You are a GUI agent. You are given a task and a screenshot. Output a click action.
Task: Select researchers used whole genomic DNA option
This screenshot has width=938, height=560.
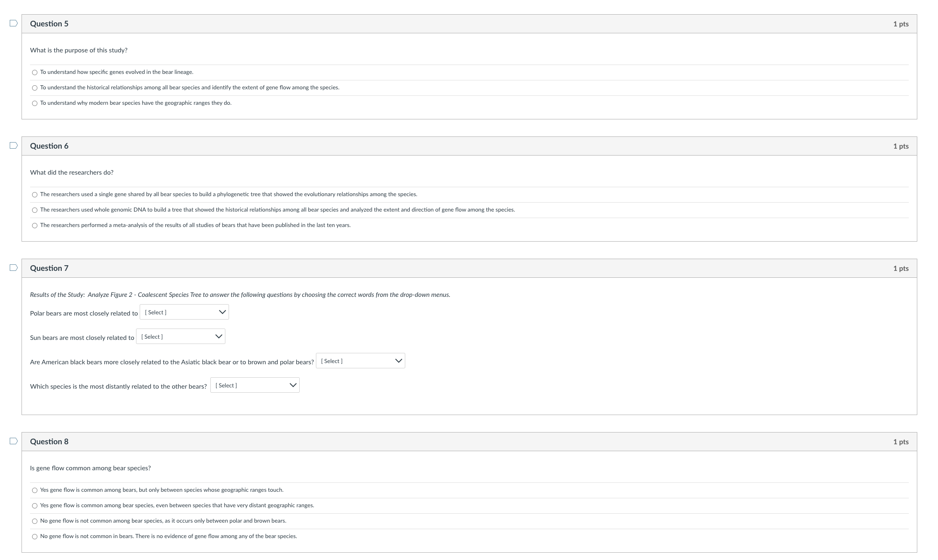[x=35, y=209]
